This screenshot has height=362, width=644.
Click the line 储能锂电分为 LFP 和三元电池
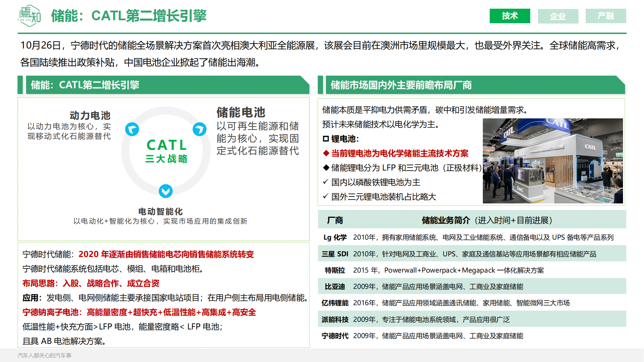pyautogui.click(x=406, y=168)
